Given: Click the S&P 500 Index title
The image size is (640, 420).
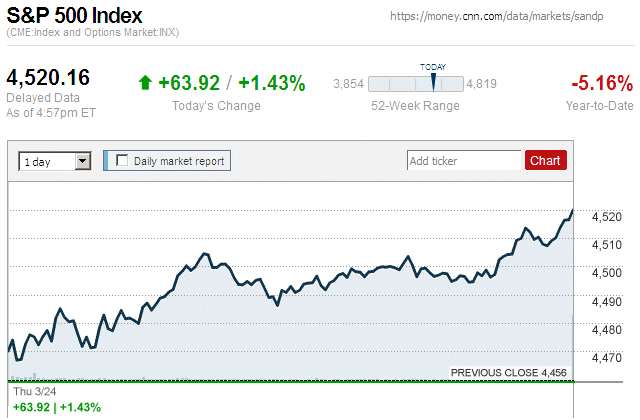Looking at the screenshot, I should (75, 16).
